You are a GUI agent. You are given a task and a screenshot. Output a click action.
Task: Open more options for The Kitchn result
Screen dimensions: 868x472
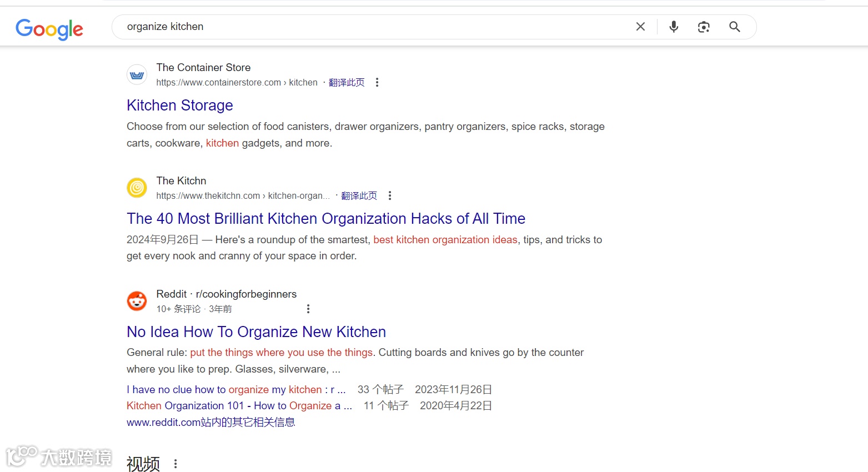pos(390,195)
